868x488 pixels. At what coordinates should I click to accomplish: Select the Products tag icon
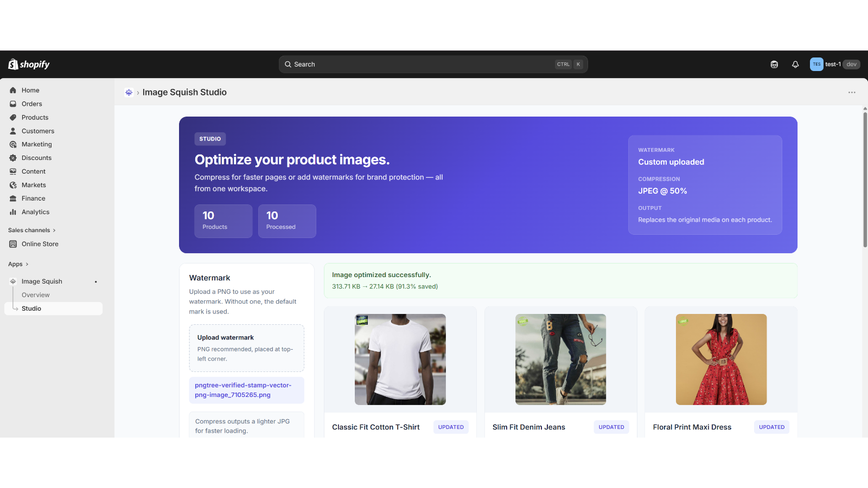pyautogui.click(x=13, y=118)
